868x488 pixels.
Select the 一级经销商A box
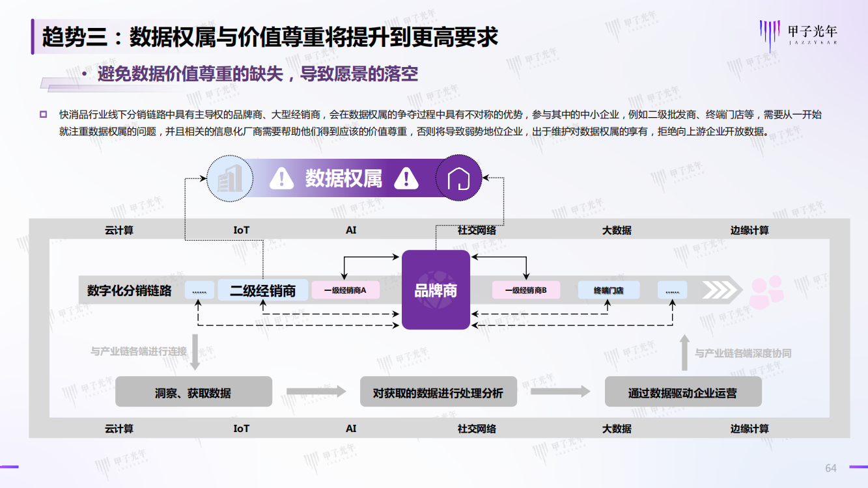click(x=345, y=290)
